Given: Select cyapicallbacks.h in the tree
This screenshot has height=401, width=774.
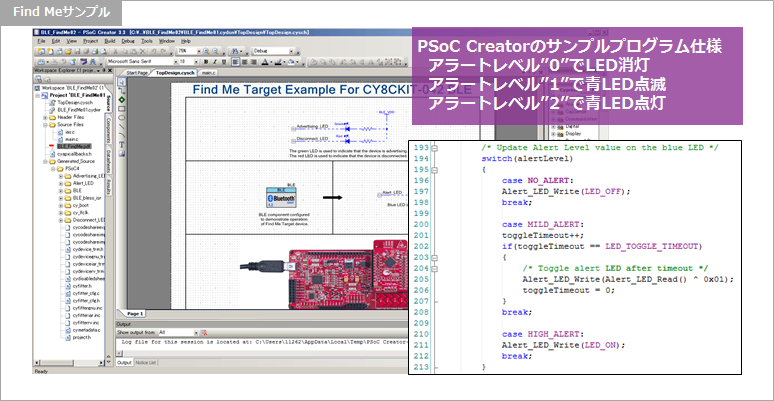Looking at the screenshot, I should pos(75,154).
